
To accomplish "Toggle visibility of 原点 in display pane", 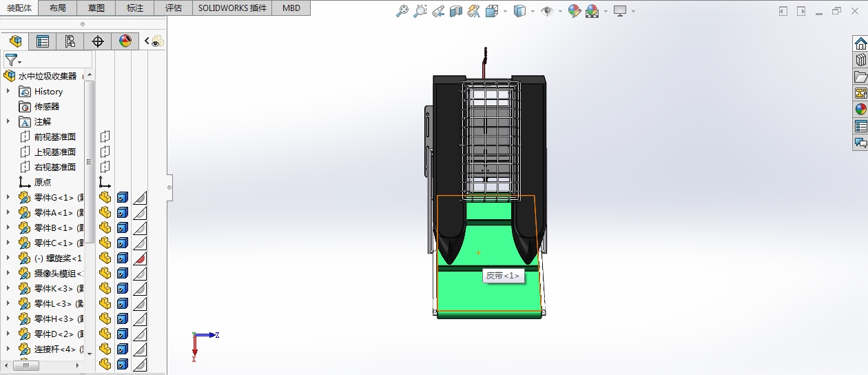I will pos(105,183).
